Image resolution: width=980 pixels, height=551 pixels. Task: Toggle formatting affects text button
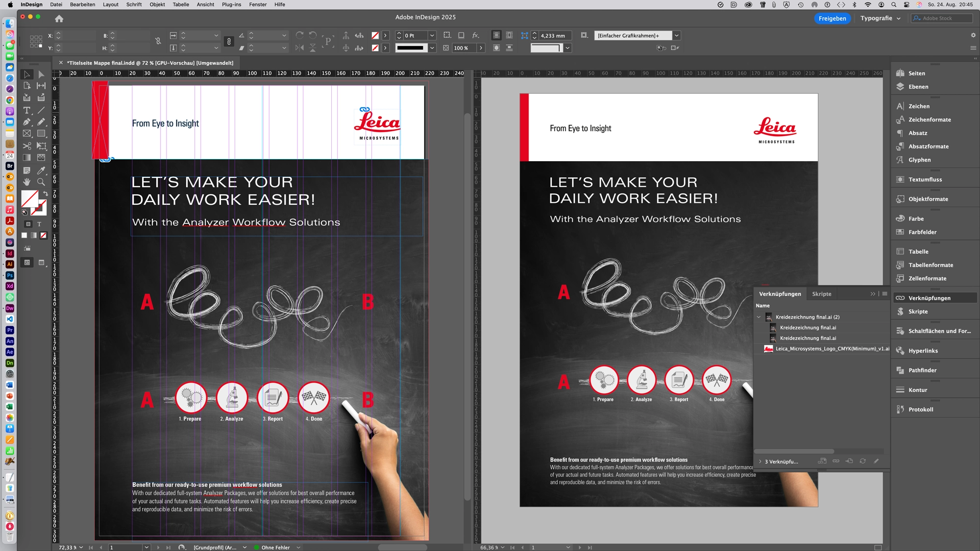(x=39, y=224)
